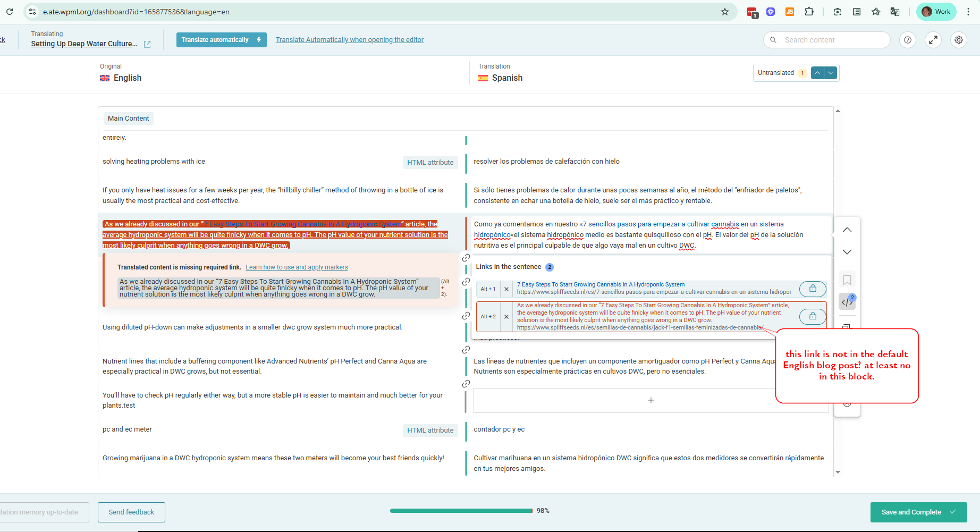Viewport: 980px width, 532px height.
Task: Go to the previous sentence with the sidebar up arrow
Action: [847, 230]
